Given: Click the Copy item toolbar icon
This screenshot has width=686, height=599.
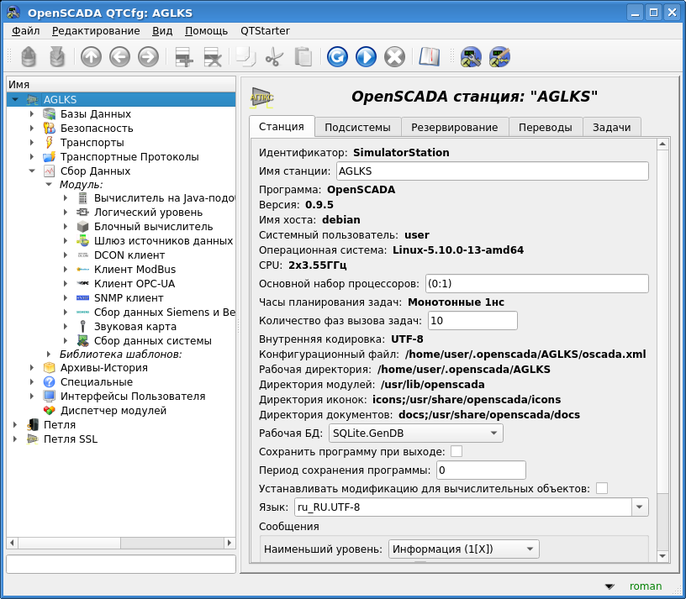Looking at the screenshot, I should pyautogui.click(x=246, y=57).
